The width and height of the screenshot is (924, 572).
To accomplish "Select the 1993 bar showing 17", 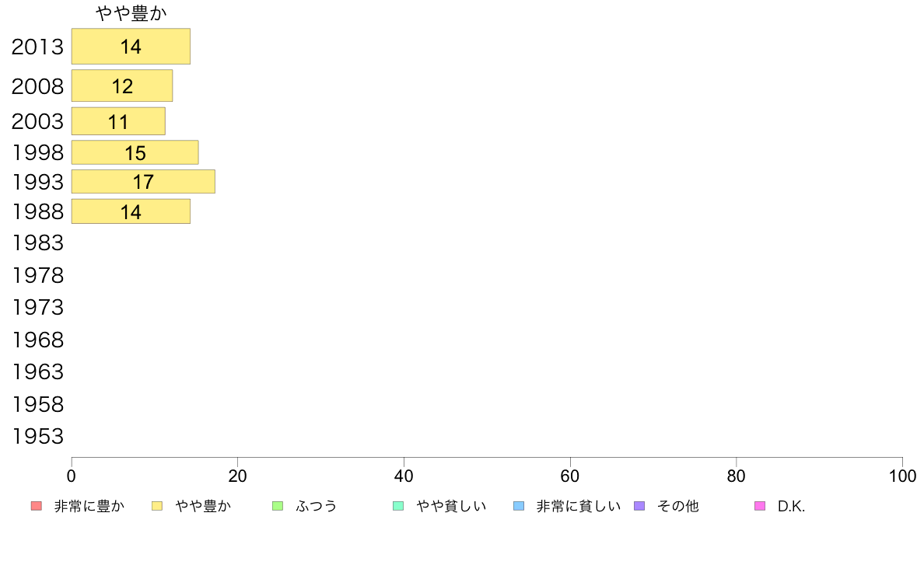I will [143, 181].
